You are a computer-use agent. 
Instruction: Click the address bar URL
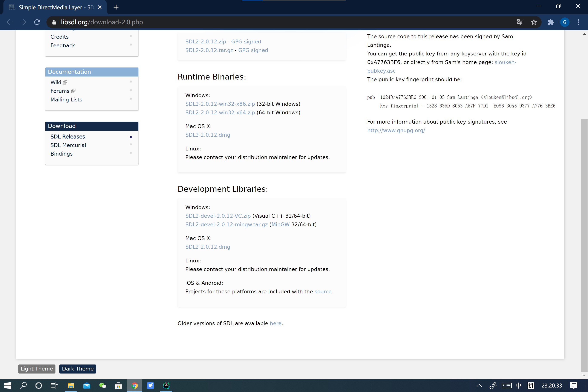[x=102, y=22]
